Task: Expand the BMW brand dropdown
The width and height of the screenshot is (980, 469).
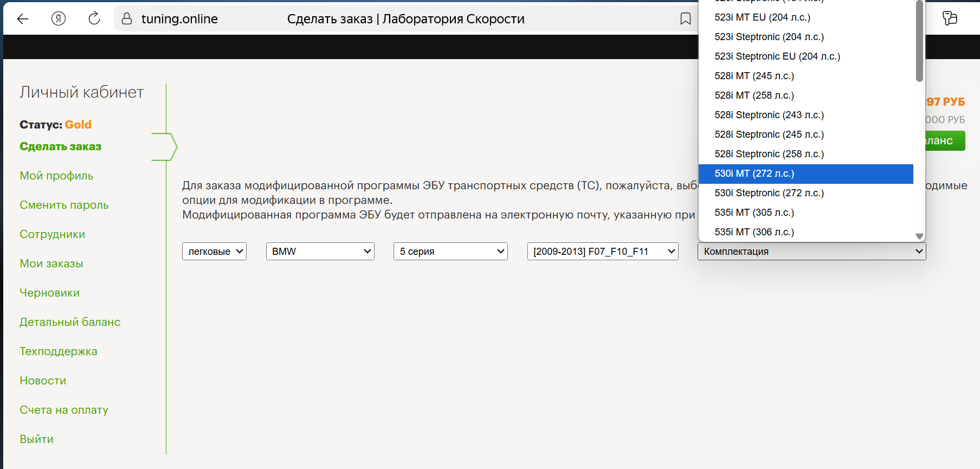Action: pos(320,251)
